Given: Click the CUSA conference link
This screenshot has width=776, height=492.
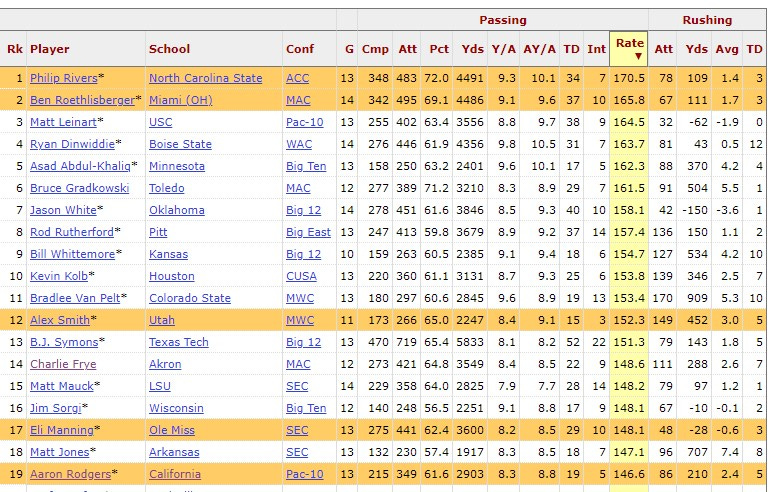Looking at the screenshot, I should [301, 276].
